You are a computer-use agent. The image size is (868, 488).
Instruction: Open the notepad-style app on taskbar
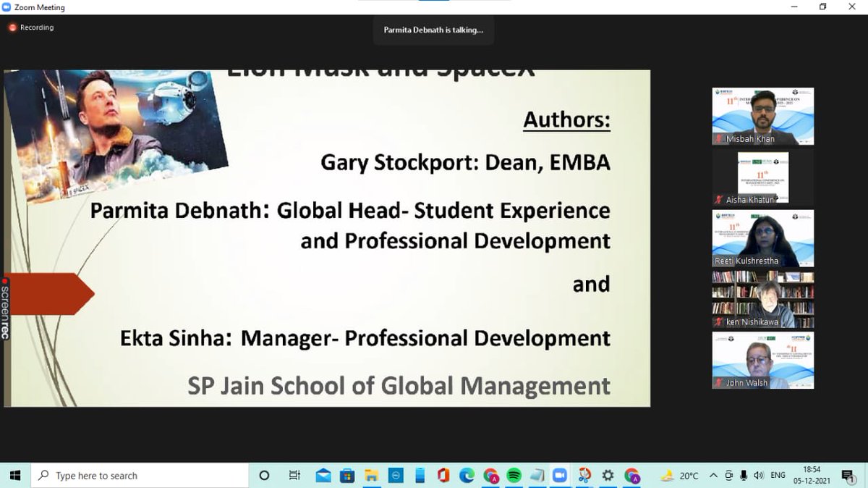tap(537, 476)
